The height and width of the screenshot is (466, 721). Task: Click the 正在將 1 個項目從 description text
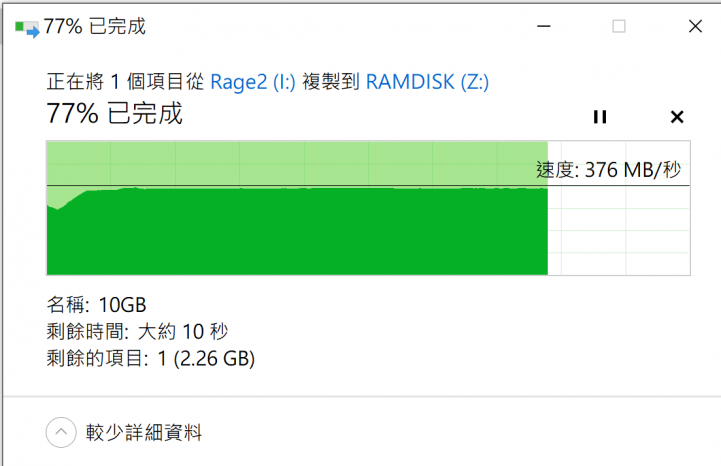point(125,82)
